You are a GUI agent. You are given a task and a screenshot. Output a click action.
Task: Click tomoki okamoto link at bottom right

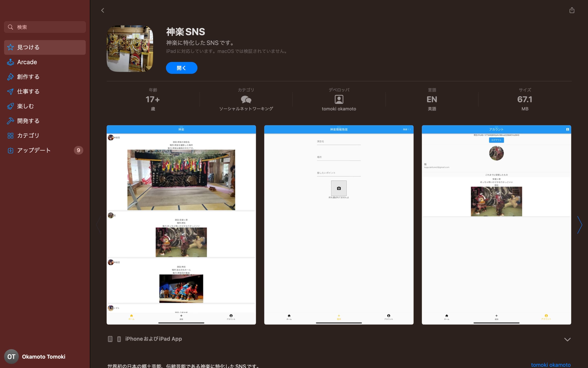[551, 365]
